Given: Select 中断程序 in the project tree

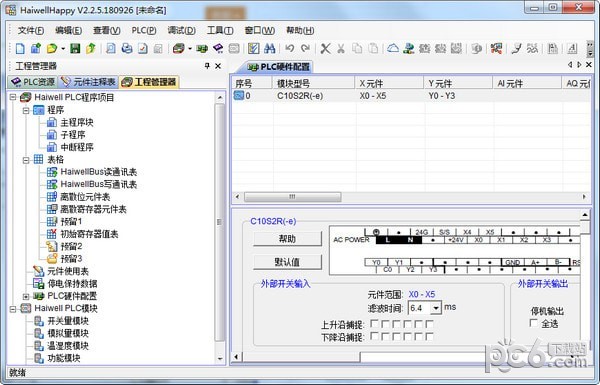Looking at the screenshot, I should click(x=77, y=147).
